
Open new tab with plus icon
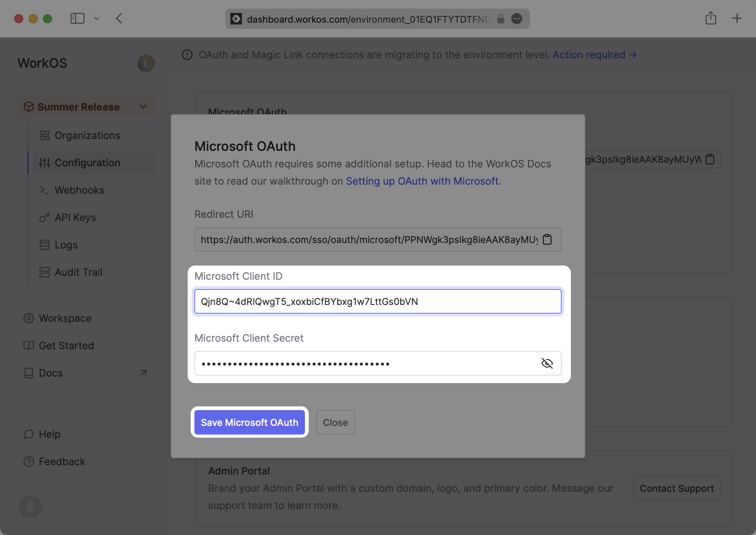coord(737,18)
